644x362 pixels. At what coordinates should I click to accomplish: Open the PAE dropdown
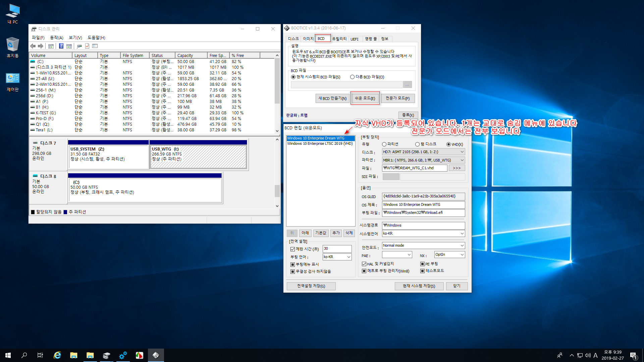(x=397, y=255)
